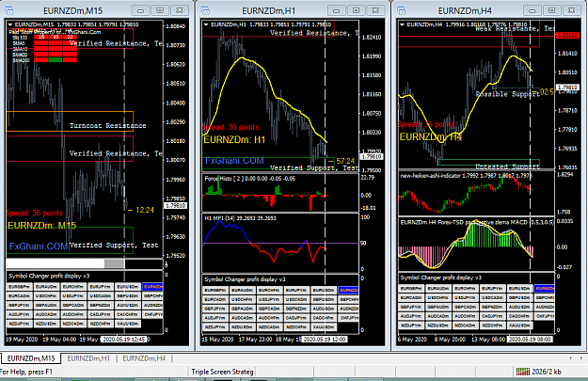Select GBPJPYm in the M15 Symbol Changer
This screenshot has height=381, width=588.
20,305
